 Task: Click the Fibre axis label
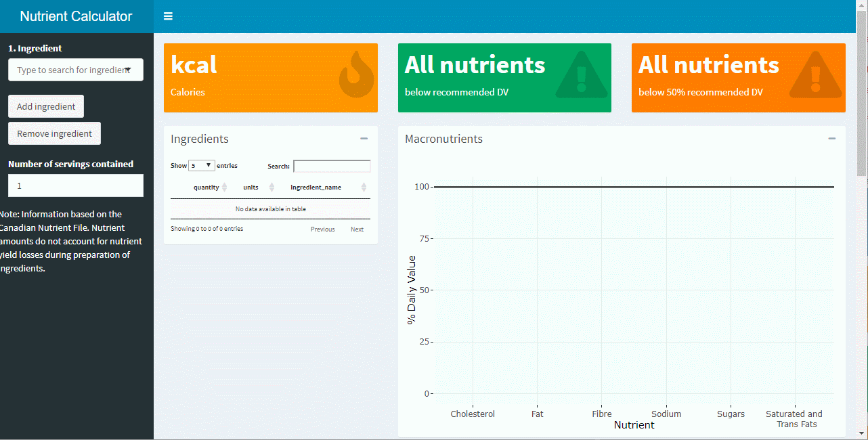[x=601, y=414]
